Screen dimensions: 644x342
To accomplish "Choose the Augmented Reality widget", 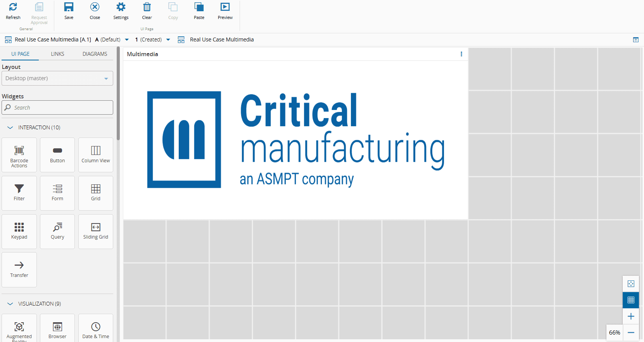I will pyautogui.click(x=19, y=328).
